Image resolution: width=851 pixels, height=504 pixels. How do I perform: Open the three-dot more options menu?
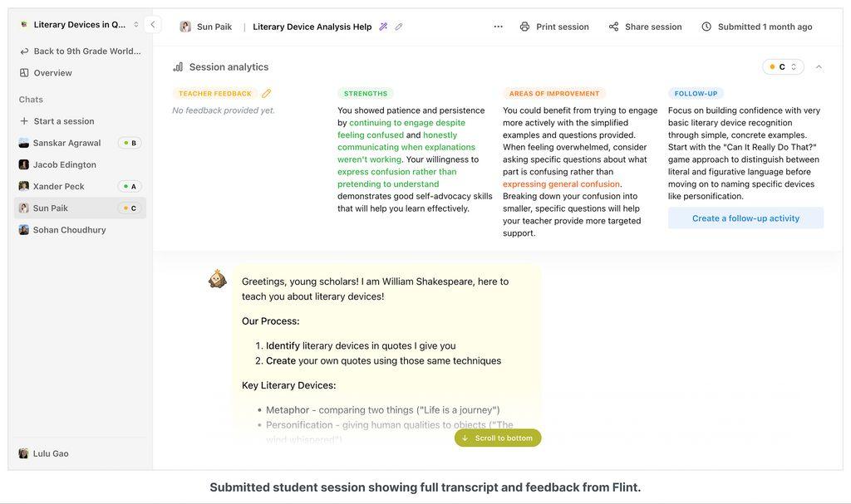coord(498,26)
